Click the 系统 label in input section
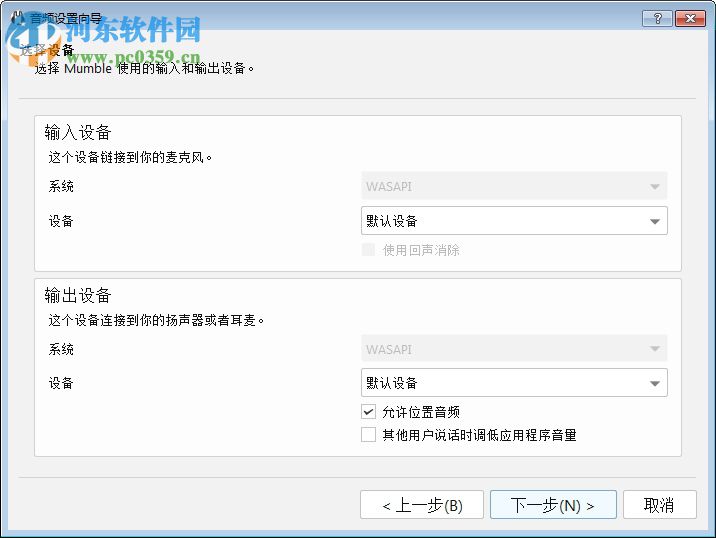 tap(61, 186)
